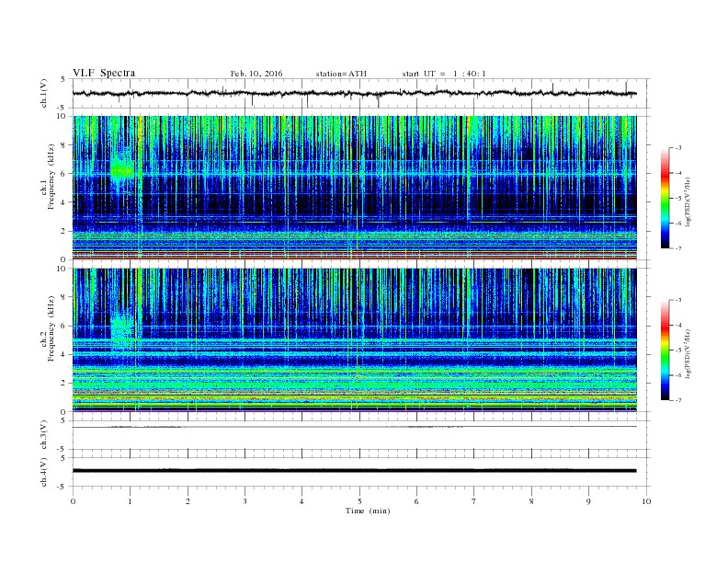Click the ch.1 color bar "-3" tick label

click(x=678, y=148)
